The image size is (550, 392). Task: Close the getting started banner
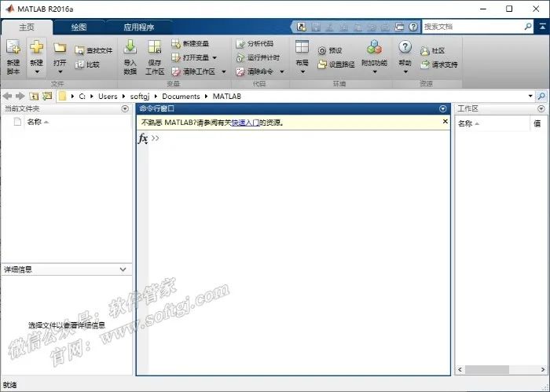point(445,121)
